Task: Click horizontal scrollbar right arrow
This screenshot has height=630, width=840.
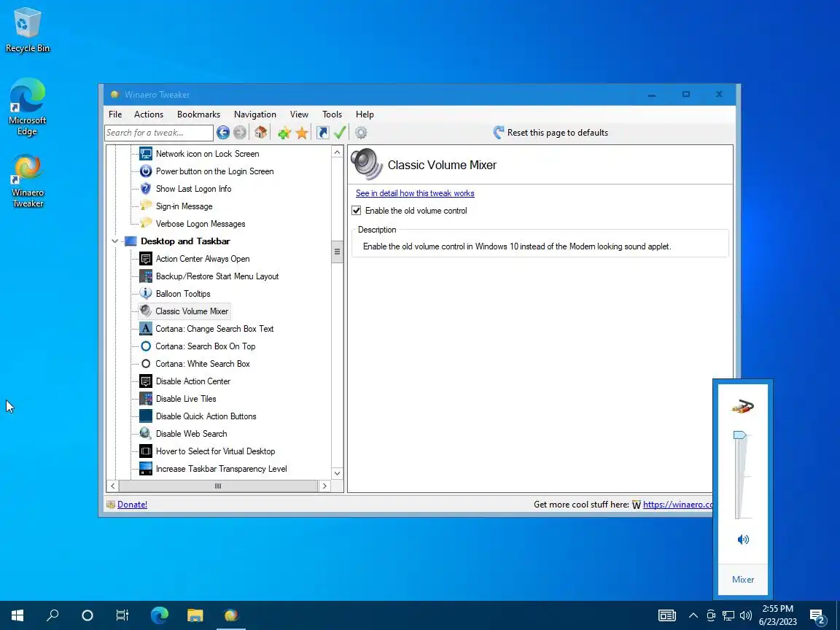Action: pos(324,486)
